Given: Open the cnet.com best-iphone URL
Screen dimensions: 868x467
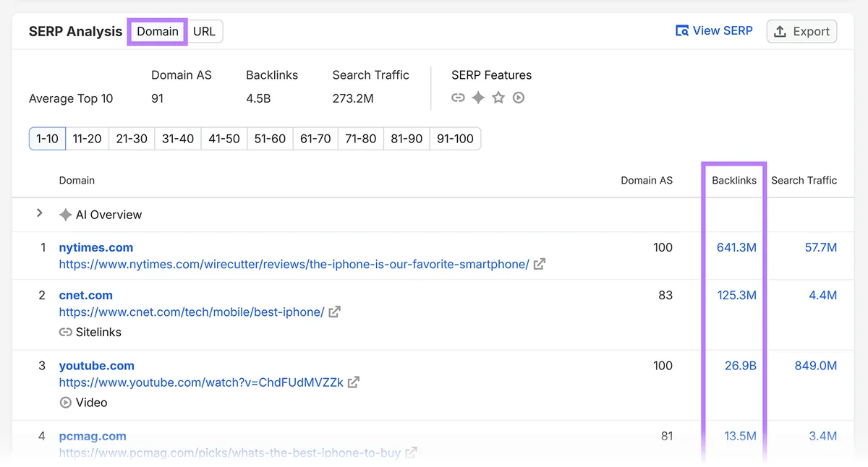Looking at the screenshot, I should pos(192,312).
